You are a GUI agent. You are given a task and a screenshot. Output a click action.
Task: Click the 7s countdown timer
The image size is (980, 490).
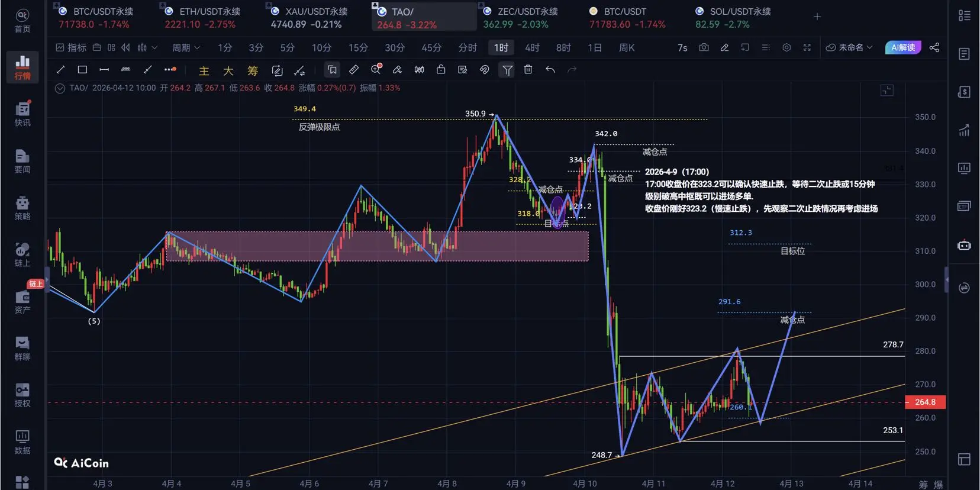coord(682,47)
